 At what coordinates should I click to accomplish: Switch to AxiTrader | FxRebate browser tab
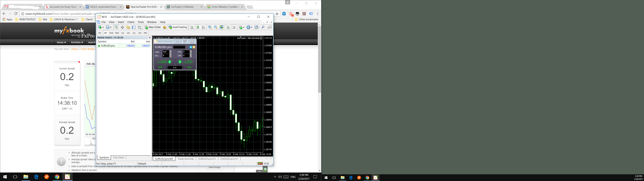point(185,7)
